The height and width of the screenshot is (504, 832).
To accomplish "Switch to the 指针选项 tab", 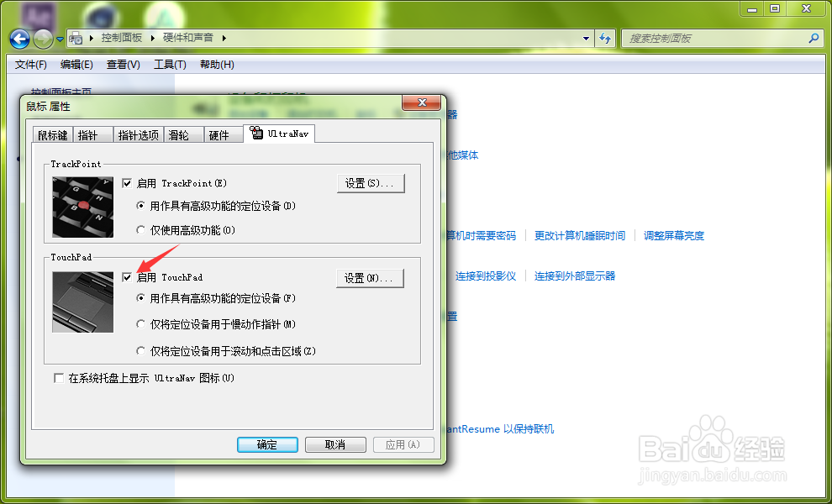I will coord(138,135).
